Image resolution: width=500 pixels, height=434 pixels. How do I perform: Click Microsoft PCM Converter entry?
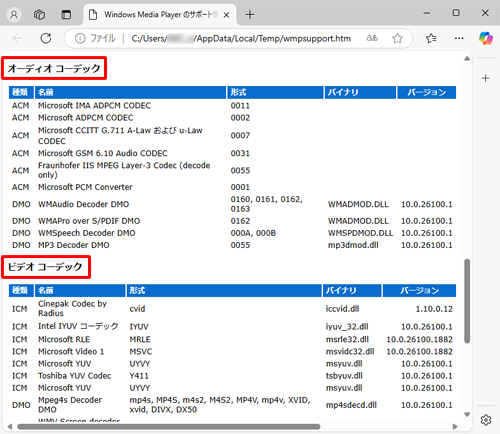85,187
